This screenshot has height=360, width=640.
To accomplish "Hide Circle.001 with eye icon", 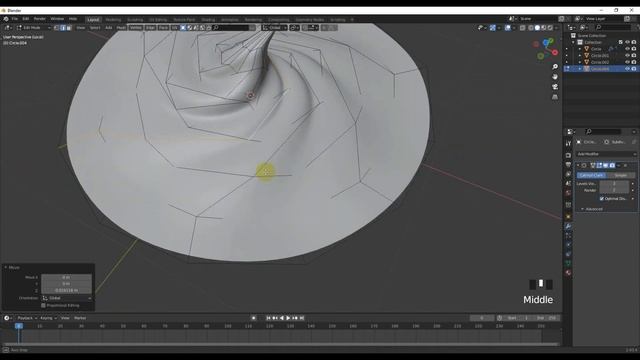I will pyautogui.click(x=627, y=56).
